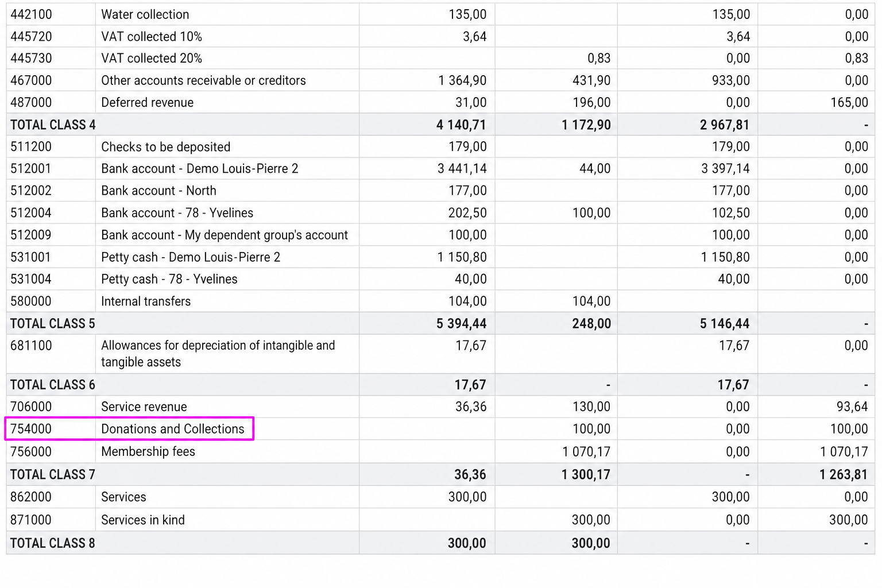This screenshot has height=588, width=882.
Task: Click the "431,90" amount
Action: coord(591,80)
